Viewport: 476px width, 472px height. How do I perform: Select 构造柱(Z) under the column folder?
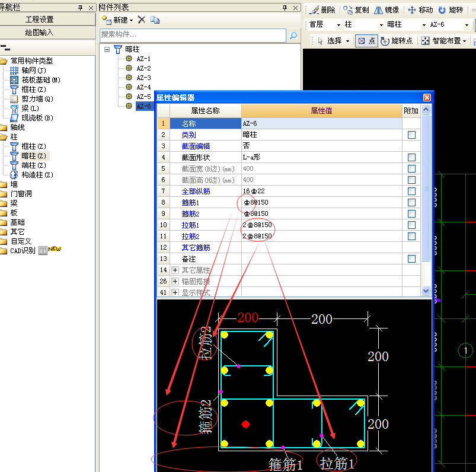coord(31,175)
